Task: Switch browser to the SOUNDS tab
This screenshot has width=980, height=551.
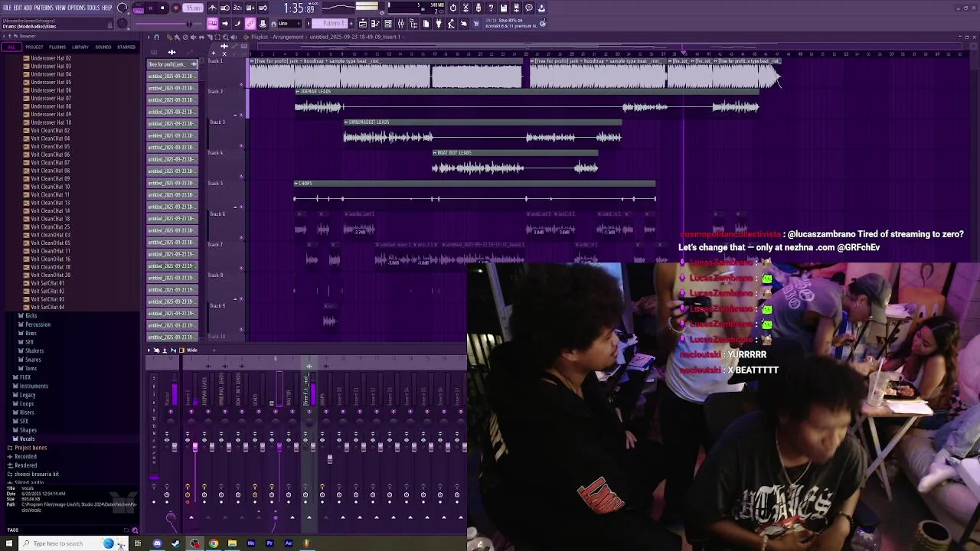Action: (103, 47)
